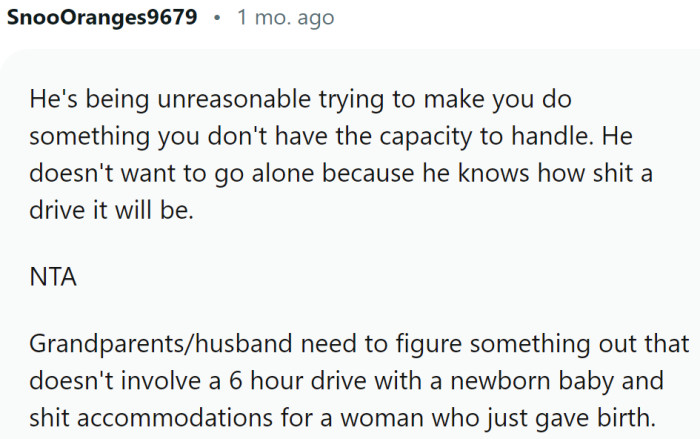Click the '1 mo. ago' timestamp

(x=285, y=19)
